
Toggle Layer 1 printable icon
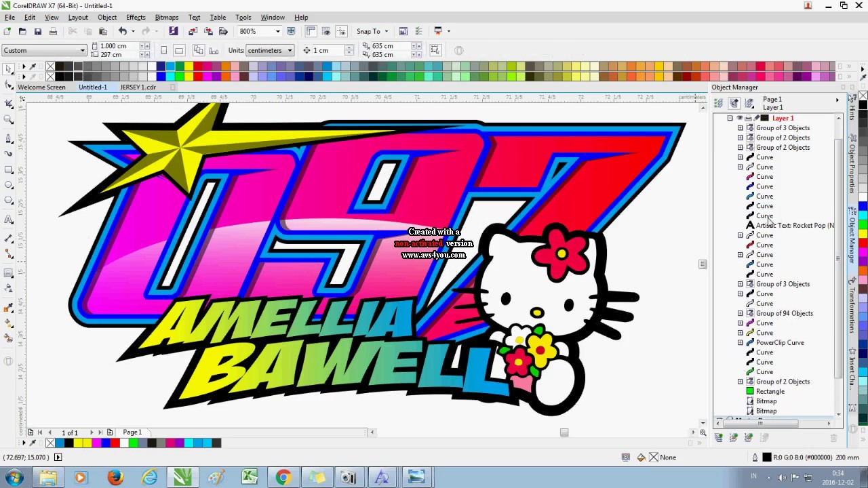coord(748,118)
